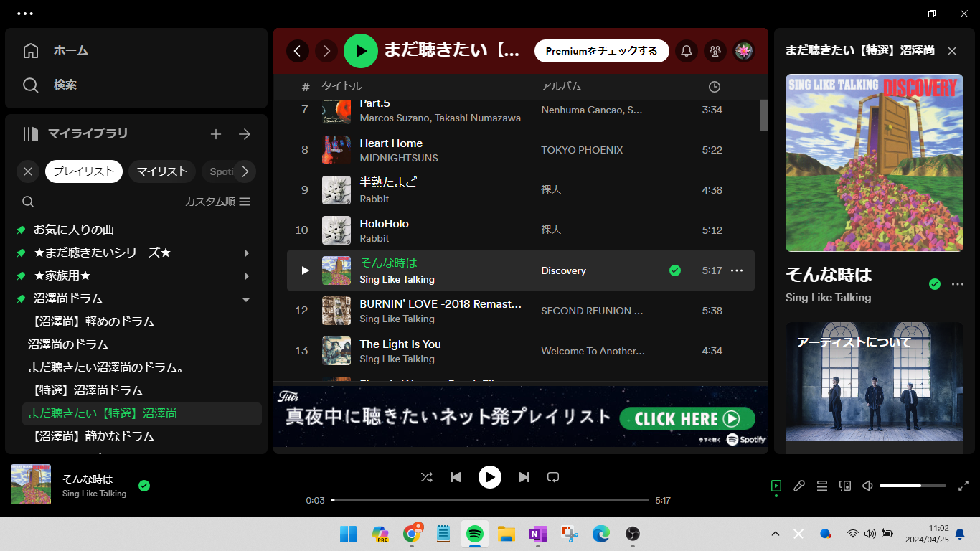The height and width of the screenshot is (551, 980).
Task: Collapse the 沼澤尚ドラム folder
Action: click(246, 299)
